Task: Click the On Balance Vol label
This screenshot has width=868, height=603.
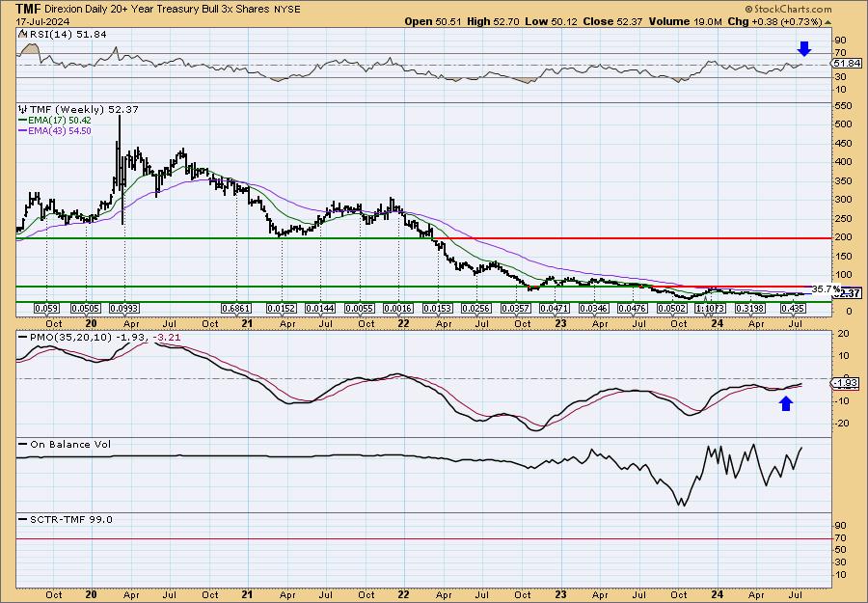Action: point(70,444)
